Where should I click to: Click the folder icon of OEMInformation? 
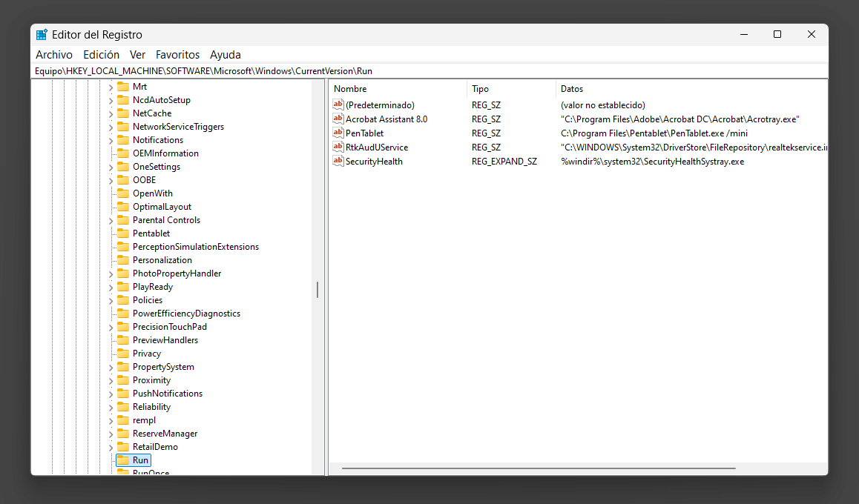point(123,153)
